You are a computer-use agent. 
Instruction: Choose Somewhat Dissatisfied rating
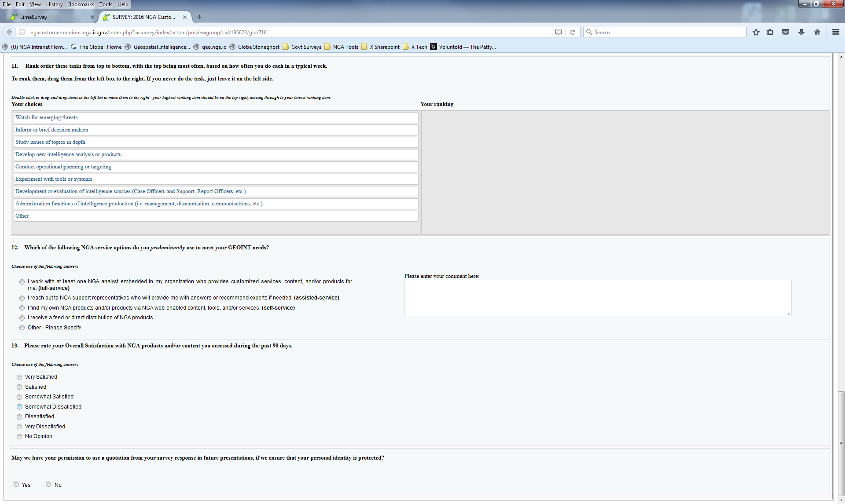19,407
